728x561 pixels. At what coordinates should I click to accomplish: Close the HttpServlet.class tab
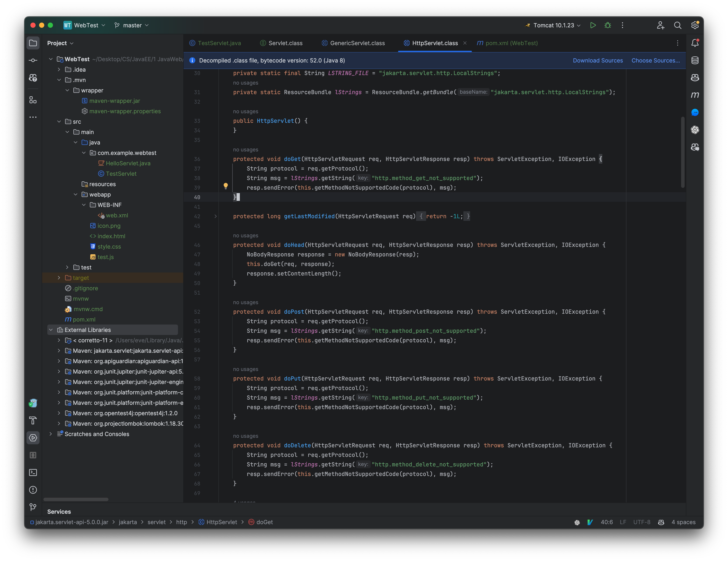(x=465, y=43)
